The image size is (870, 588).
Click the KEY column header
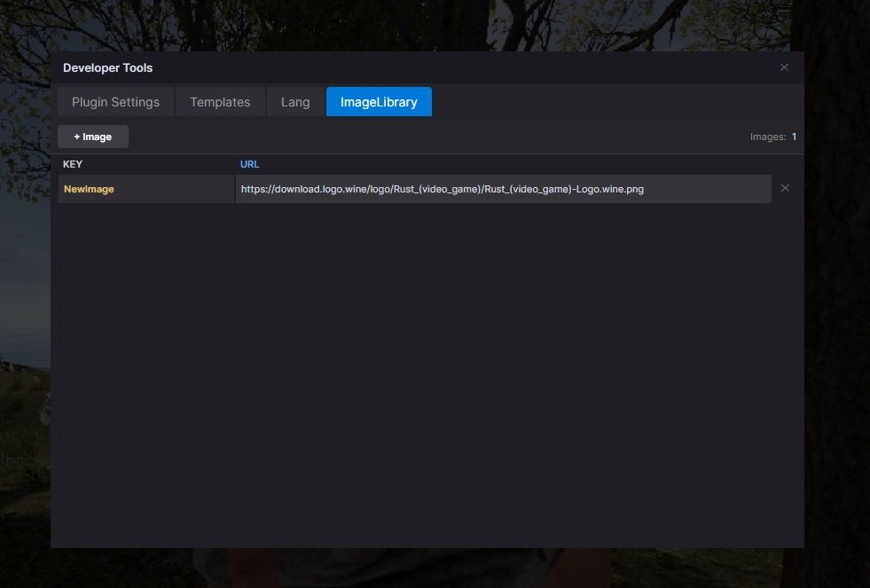[72, 164]
